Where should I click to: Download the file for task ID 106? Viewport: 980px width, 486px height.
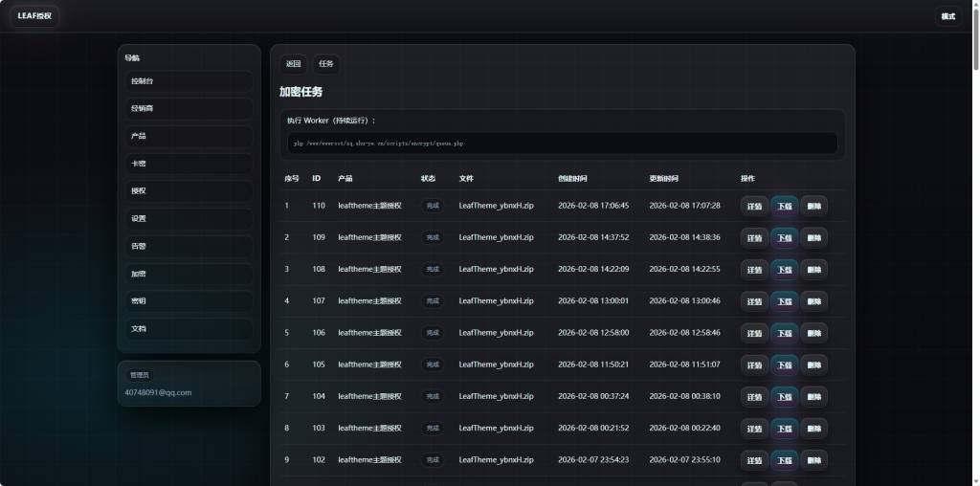784,333
